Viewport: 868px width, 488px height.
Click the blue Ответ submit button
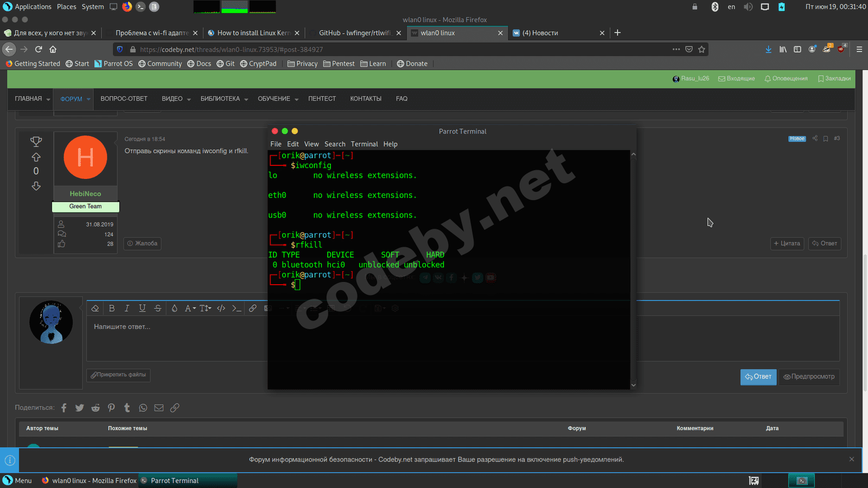click(758, 377)
